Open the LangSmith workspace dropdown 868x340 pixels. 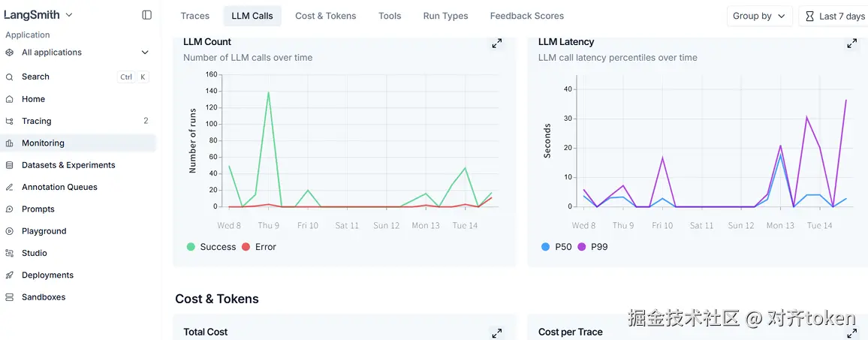[x=38, y=15]
